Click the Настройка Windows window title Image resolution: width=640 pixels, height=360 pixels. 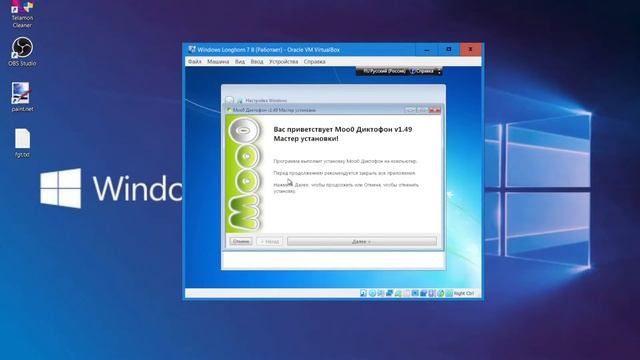(266, 100)
